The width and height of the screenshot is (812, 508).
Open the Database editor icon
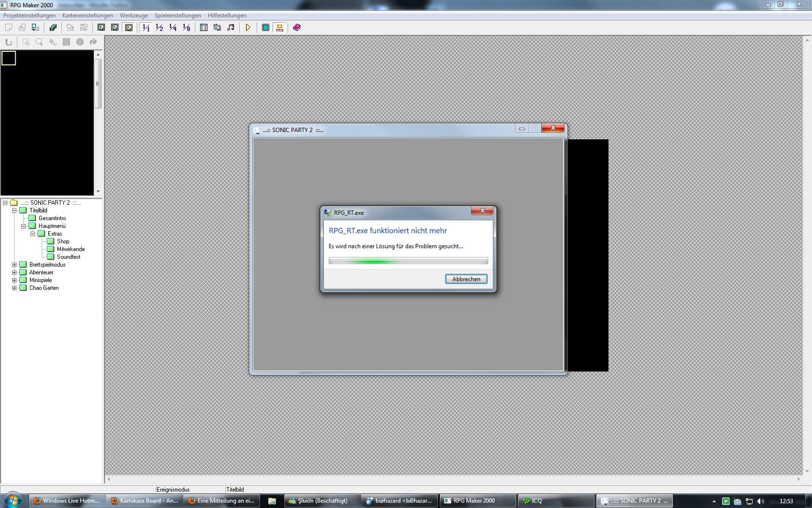coord(204,27)
